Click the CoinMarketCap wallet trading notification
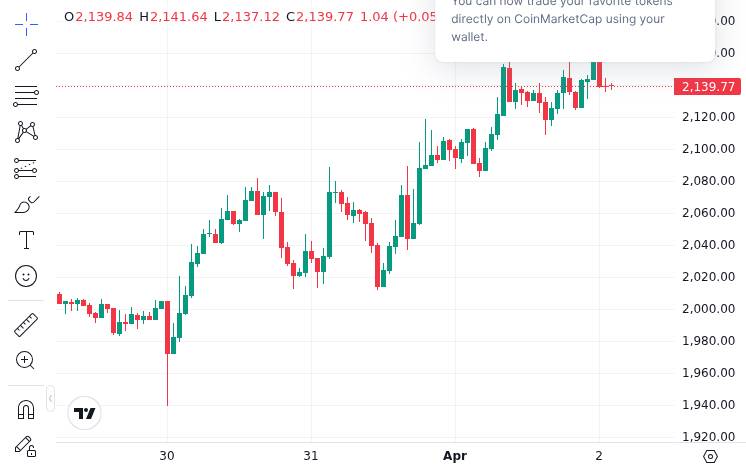 point(575,26)
